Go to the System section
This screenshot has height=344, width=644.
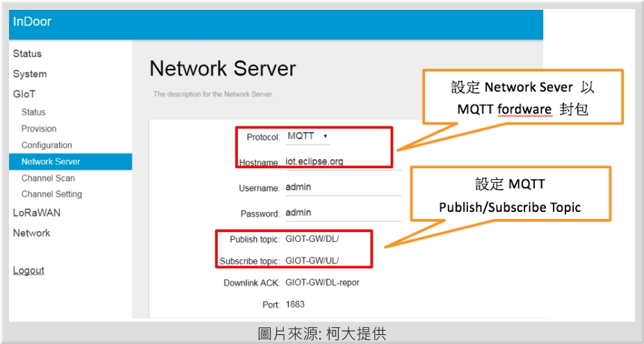tap(30, 74)
